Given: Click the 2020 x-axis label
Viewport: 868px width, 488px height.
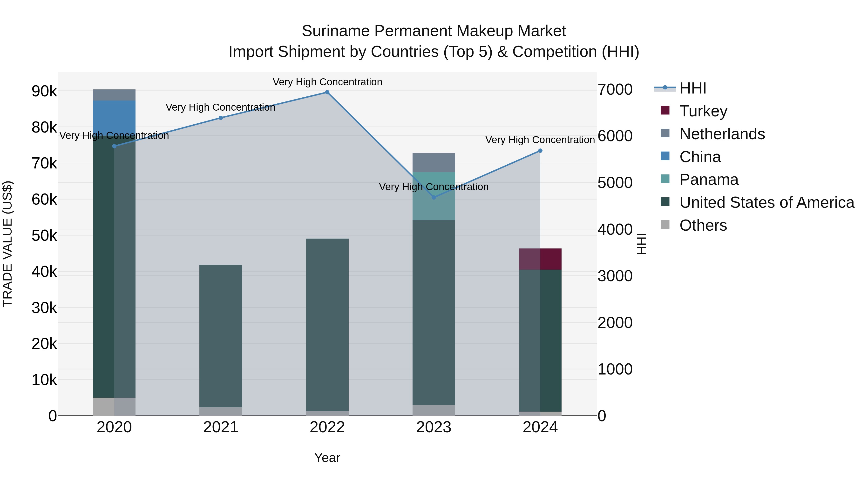Looking at the screenshot, I should click(x=114, y=427).
